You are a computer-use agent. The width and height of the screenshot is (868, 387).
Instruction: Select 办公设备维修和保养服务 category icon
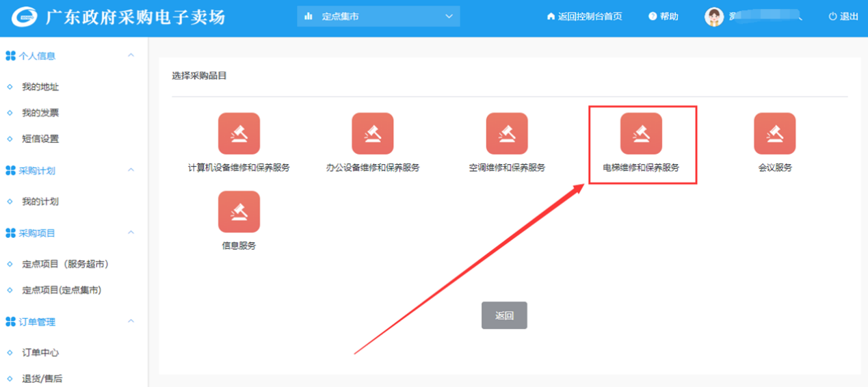coord(373,133)
